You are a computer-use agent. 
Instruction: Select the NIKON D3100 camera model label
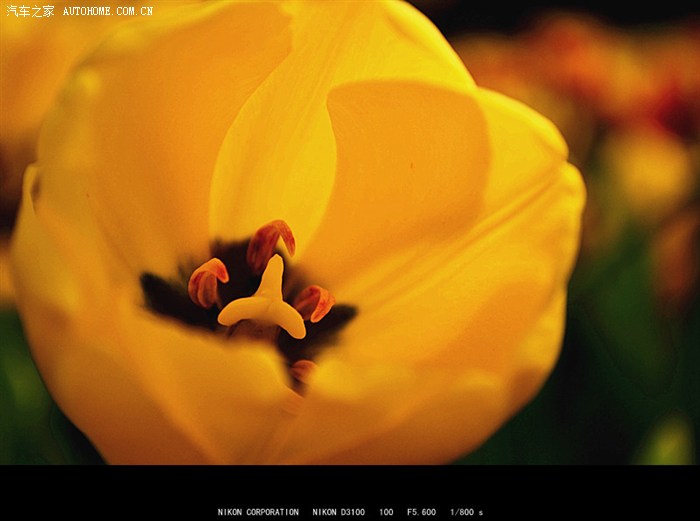[338, 512]
